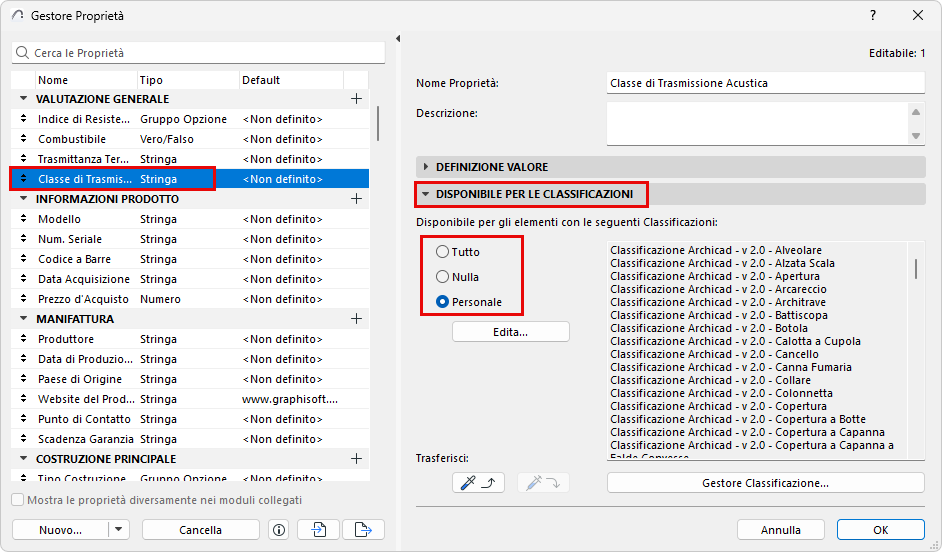This screenshot has height=552, width=942.
Task: Add property to VALUTAZIONE GENERALE group
Action: pyautogui.click(x=356, y=99)
